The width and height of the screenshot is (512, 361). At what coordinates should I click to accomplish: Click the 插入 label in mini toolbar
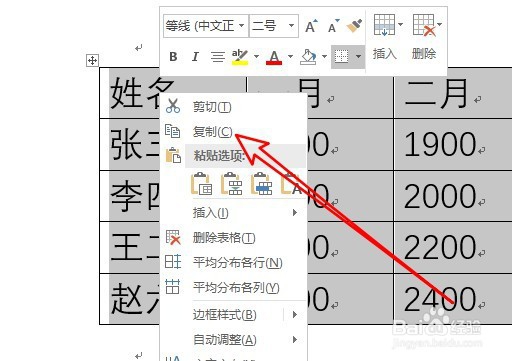coord(384,53)
